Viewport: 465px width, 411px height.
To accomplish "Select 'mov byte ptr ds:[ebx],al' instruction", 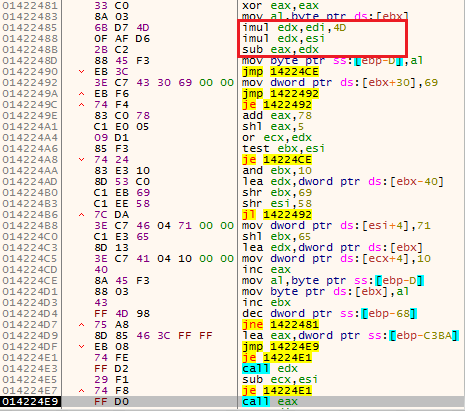I will coord(325,292).
